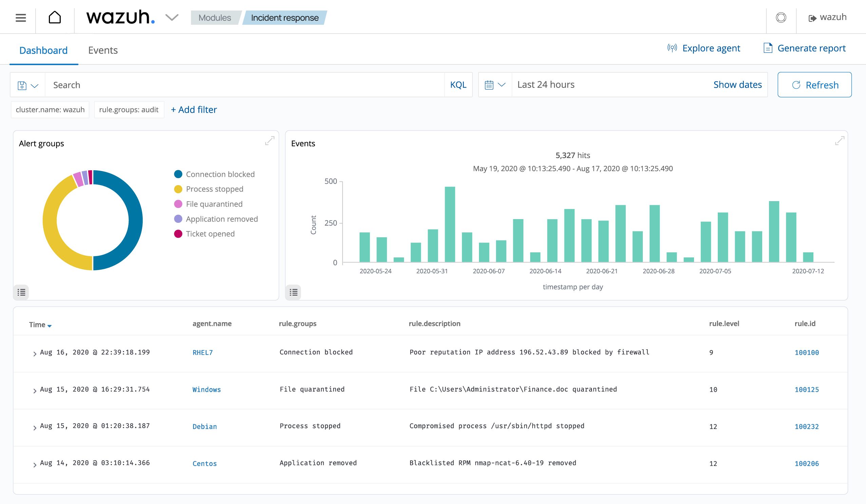Click the rule.description column header
This screenshot has width=866, height=504.
point(435,324)
